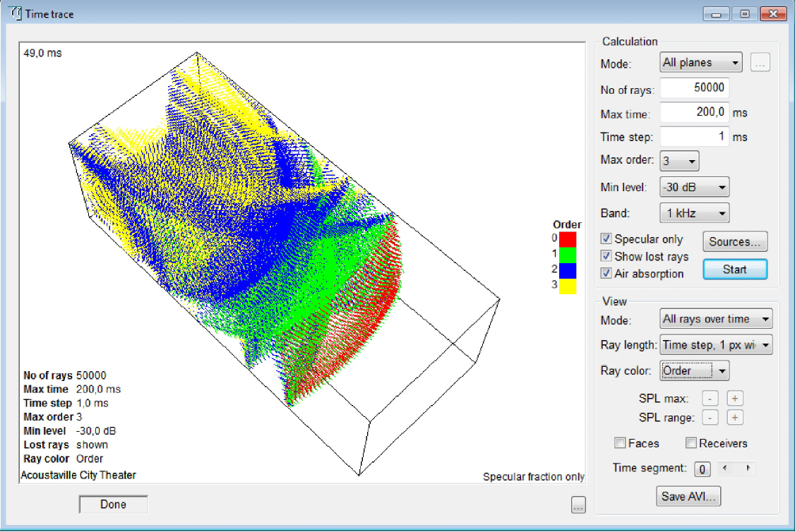Open the Mode dropdown showing All planes
Image resolution: width=795 pixels, height=532 pixels.
click(x=700, y=62)
